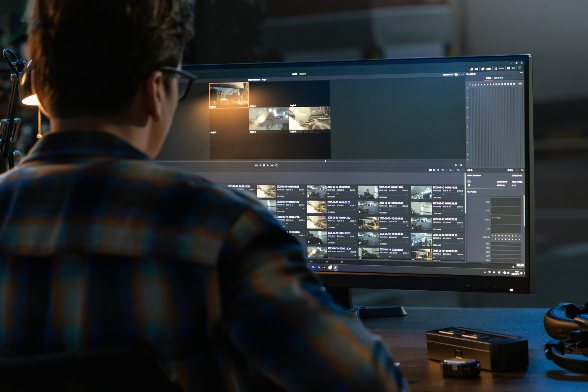Click the volume icon in system tray
This screenshot has width=588, height=392.
pos(508,273)
